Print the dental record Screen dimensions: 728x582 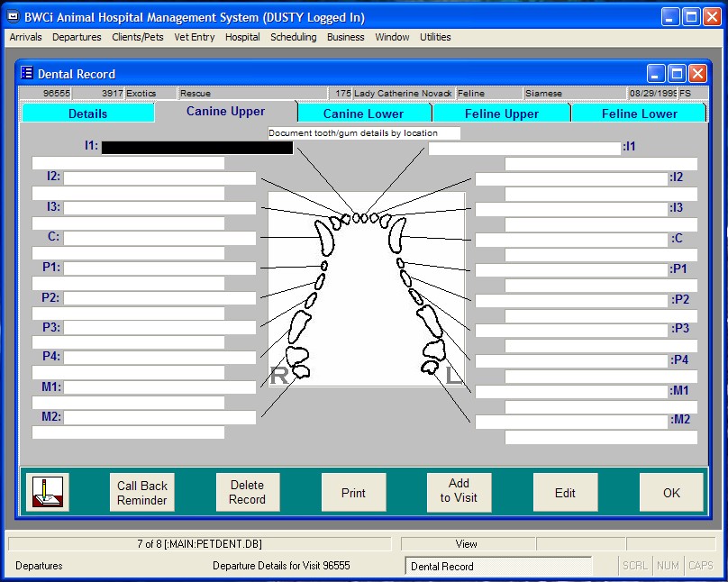353,493
